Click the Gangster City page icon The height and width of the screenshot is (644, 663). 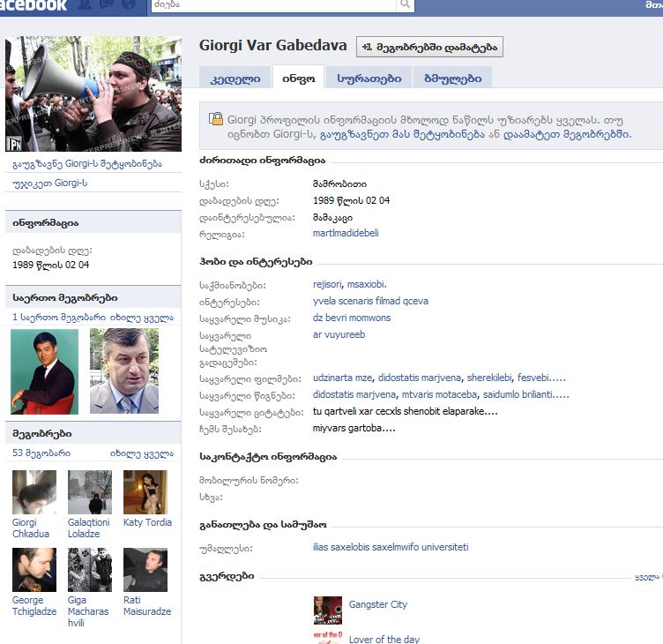click(x=328, y=610)
